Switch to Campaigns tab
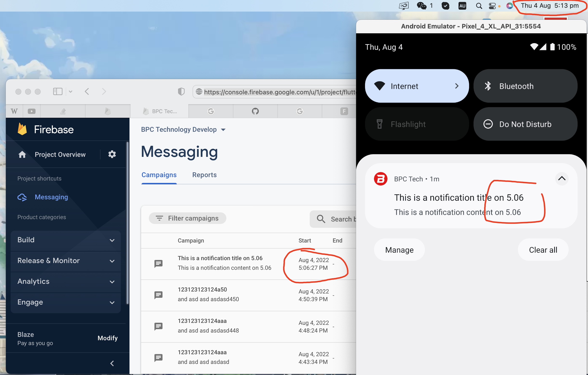The width and height of the screenshot is (588, 375). click(159, 175)
